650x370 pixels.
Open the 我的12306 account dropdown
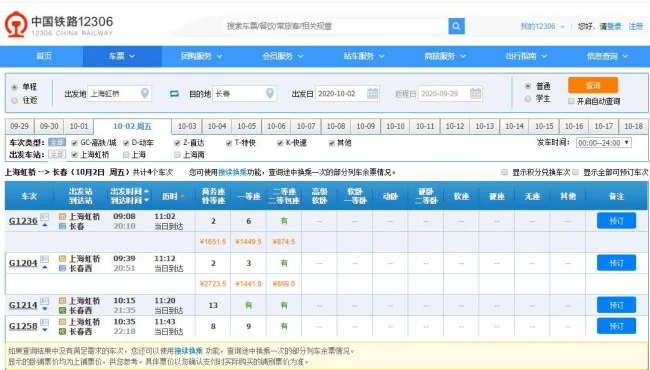542,27
